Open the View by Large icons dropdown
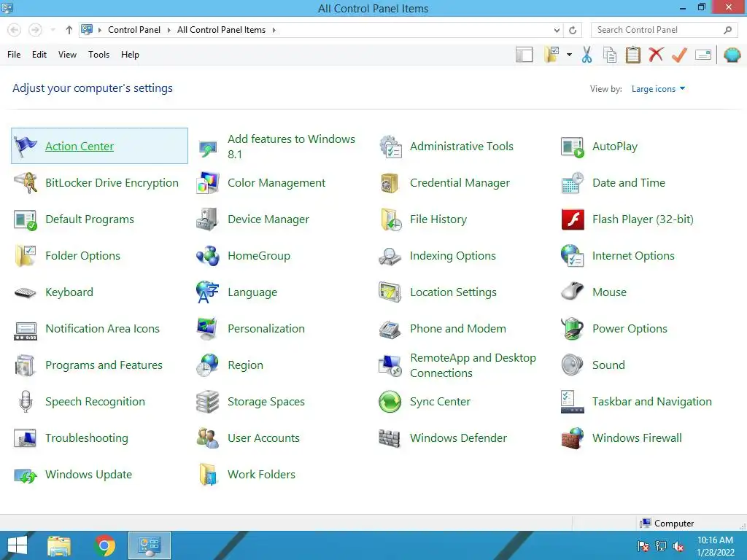 click(658, 89)
